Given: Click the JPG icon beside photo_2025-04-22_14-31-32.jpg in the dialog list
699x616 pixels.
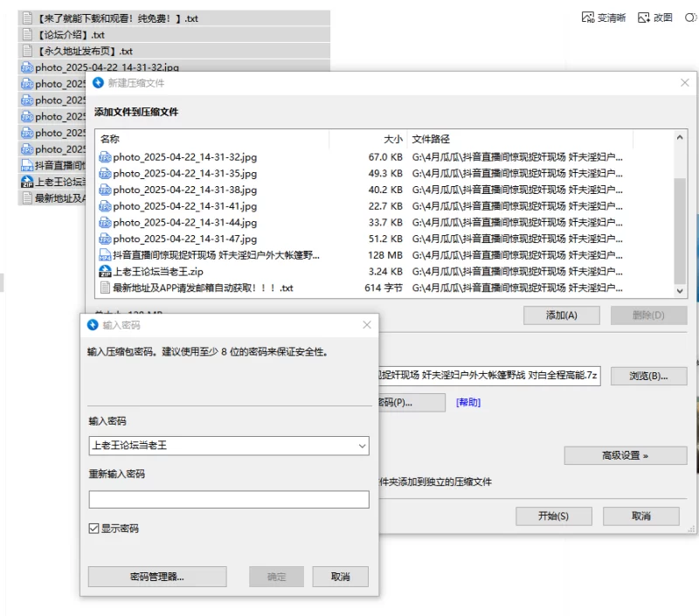Looking at the screenshot, I should 105,157.
